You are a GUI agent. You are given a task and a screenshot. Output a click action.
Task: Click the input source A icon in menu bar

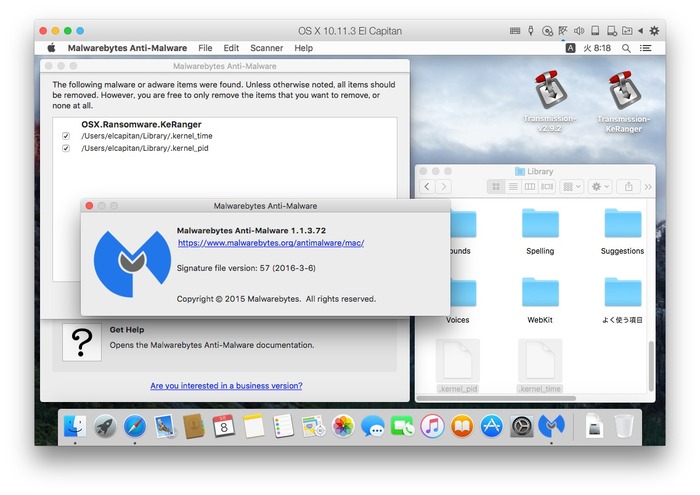570,48
